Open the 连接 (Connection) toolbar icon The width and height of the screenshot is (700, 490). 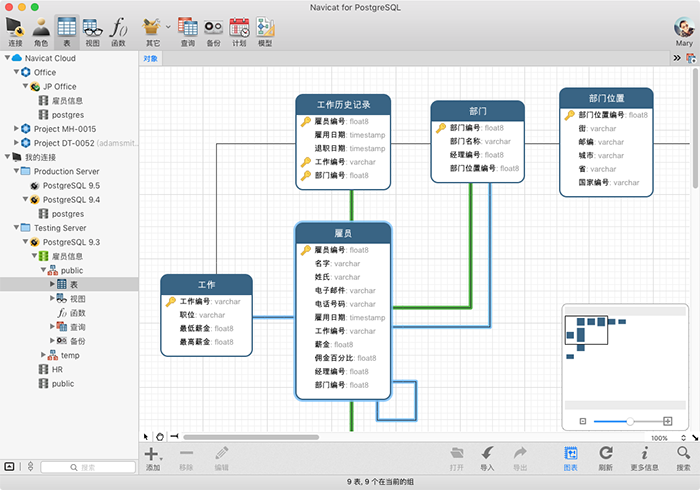[x=15, y=31]
